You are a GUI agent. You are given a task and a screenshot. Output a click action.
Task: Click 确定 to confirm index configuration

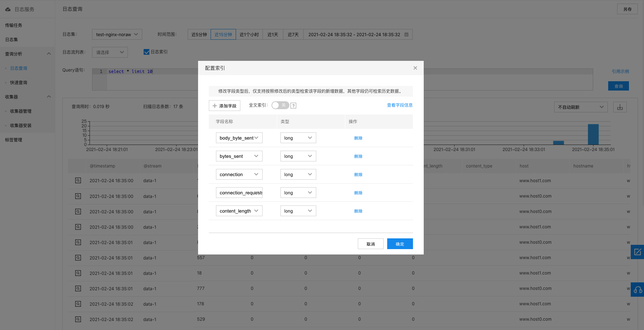click(400, 244)
